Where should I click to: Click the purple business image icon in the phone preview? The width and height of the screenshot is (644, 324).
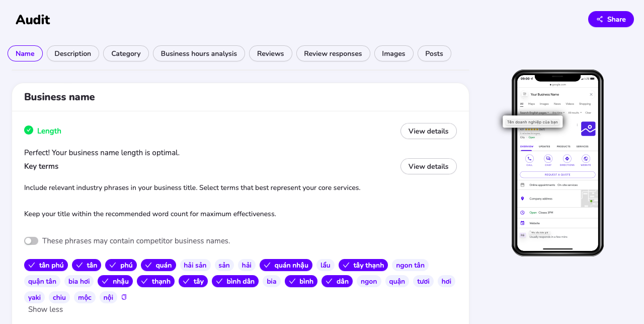tap(588, 128)
